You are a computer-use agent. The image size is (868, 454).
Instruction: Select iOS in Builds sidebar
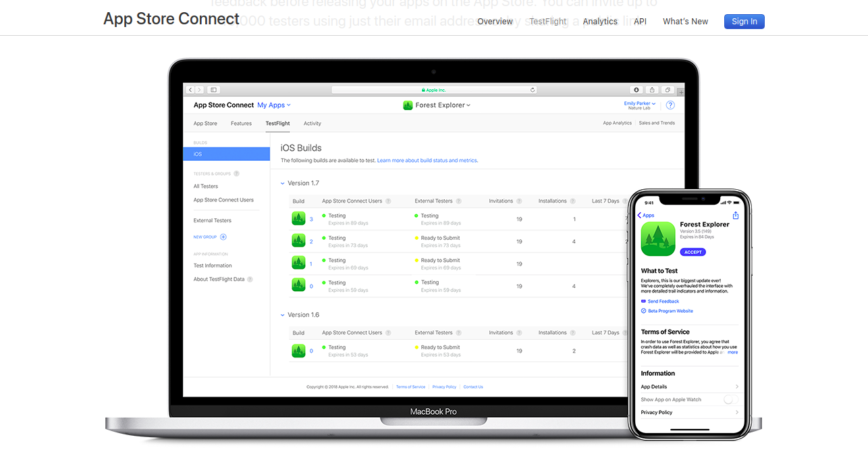227,154
